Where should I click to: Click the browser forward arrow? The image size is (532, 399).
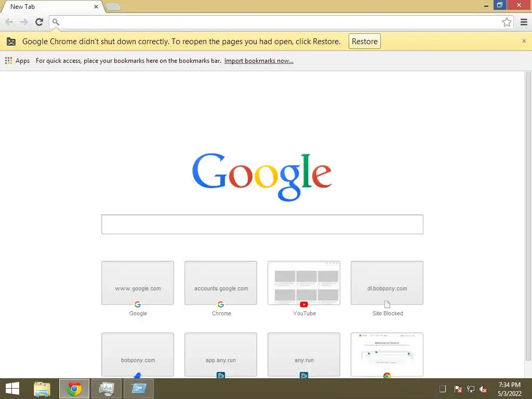tap(24, 22)
